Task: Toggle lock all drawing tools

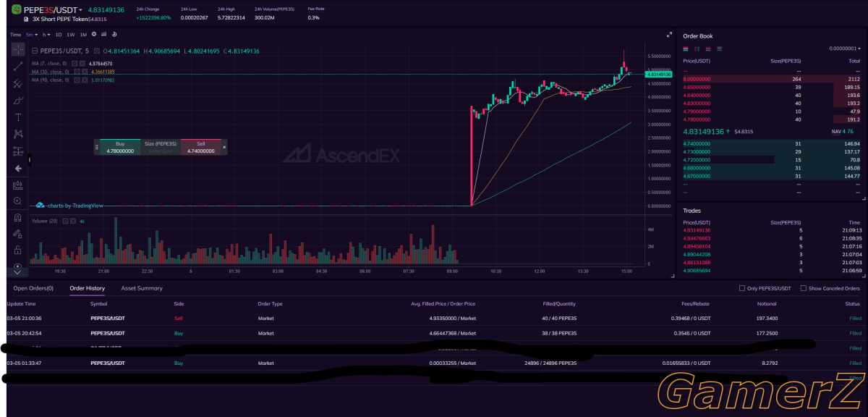Action: click(x=18, y=250)
